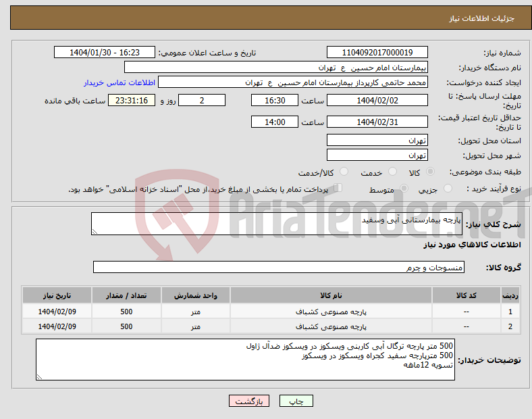Click the بازگشت (back) button
Viewport: 532px width, 419px height.
click(x=249, y=401)
